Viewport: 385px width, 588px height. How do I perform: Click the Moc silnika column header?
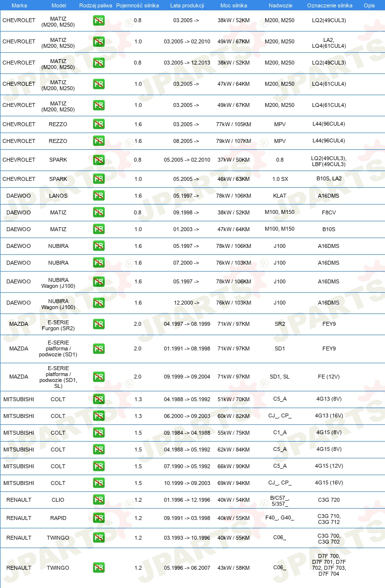coord(234,5)
